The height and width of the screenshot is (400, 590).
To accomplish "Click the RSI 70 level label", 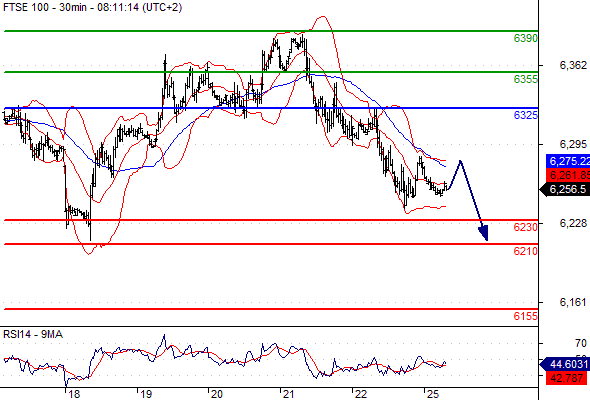I will point(581,343).
